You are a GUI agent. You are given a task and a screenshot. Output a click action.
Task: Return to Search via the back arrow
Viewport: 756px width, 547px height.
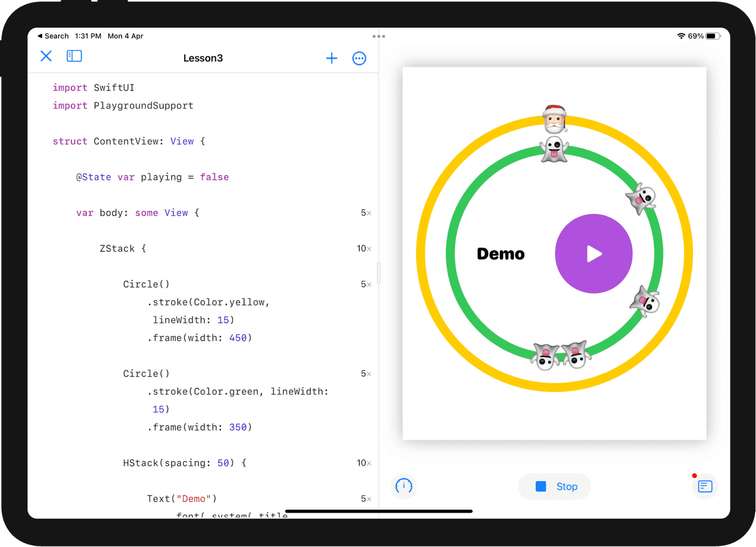click(x=52, y=35)
